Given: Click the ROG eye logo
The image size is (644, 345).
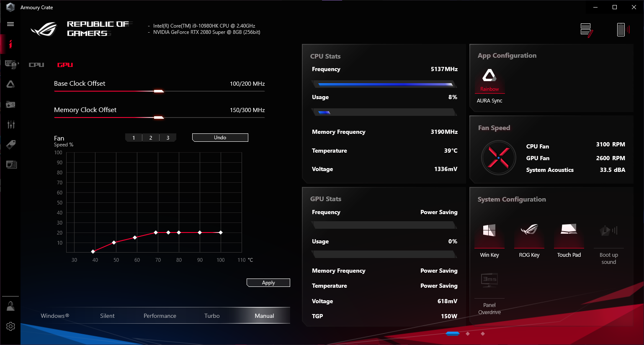Looking at the screenshot, I should (44, 29).
